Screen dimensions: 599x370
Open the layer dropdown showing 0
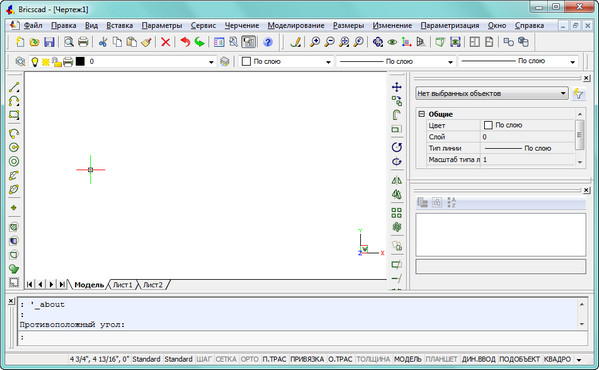click(x=211, y=62)
